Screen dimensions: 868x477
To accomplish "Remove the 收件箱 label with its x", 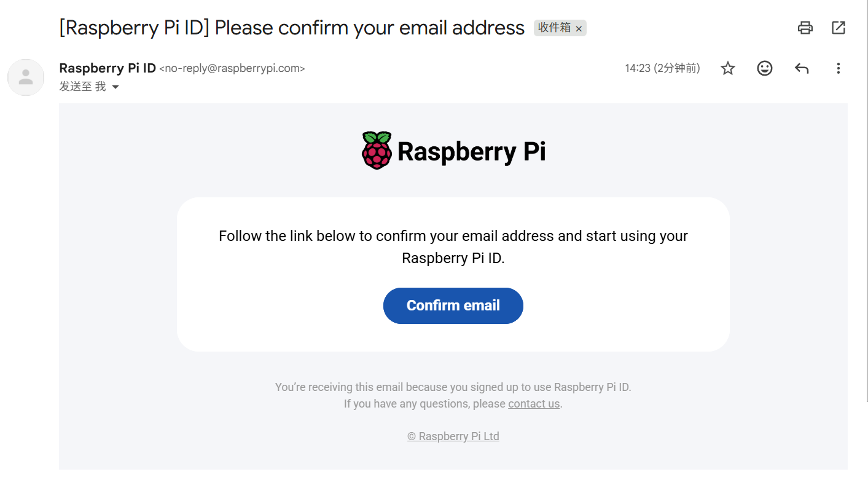I will (579, 28).
